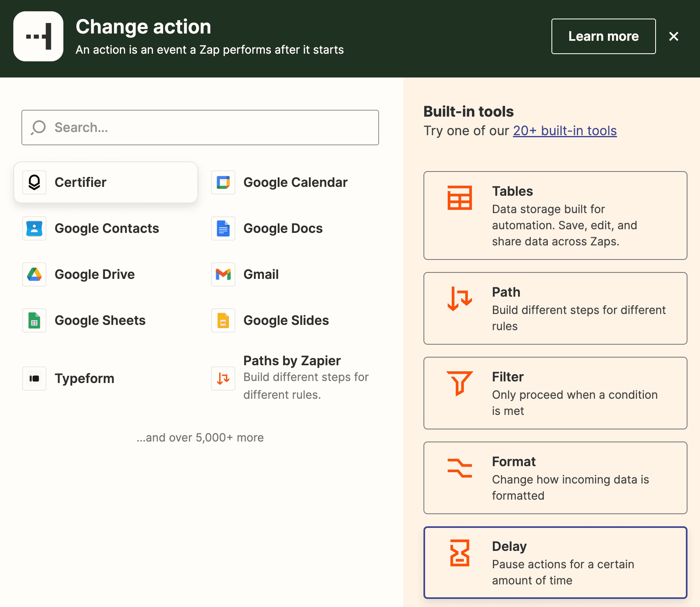The image size is (700, 607).
Task: Select the Typeform label
Action: coord(84,379)
